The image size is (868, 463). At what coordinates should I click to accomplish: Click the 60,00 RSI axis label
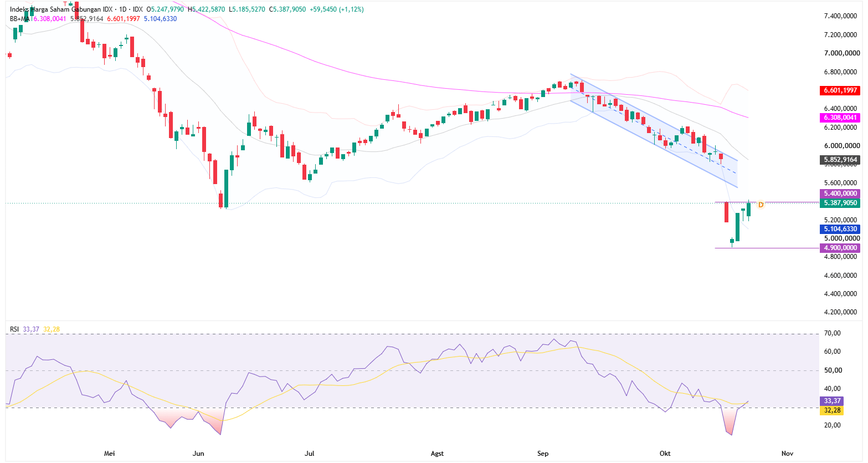click(x=833, y=352)
